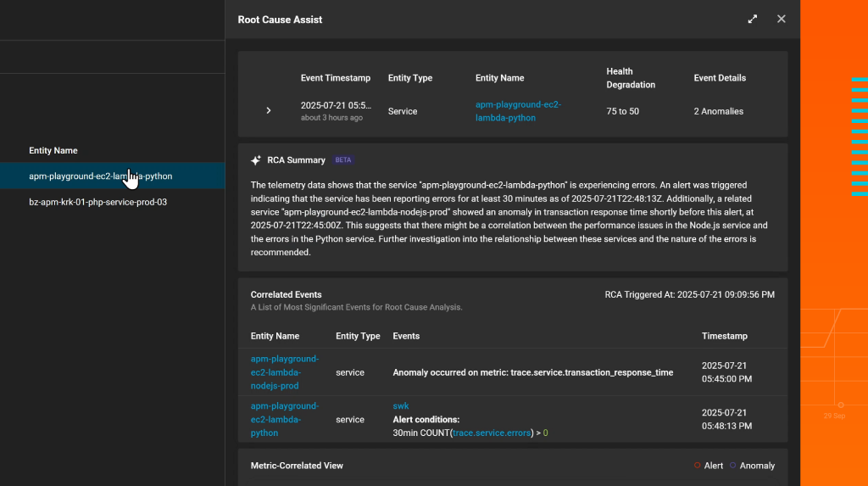
Task: Select bz-apm-krk-01-php-service-prod-03 in the entity list
Action: (x=97, y=202)
